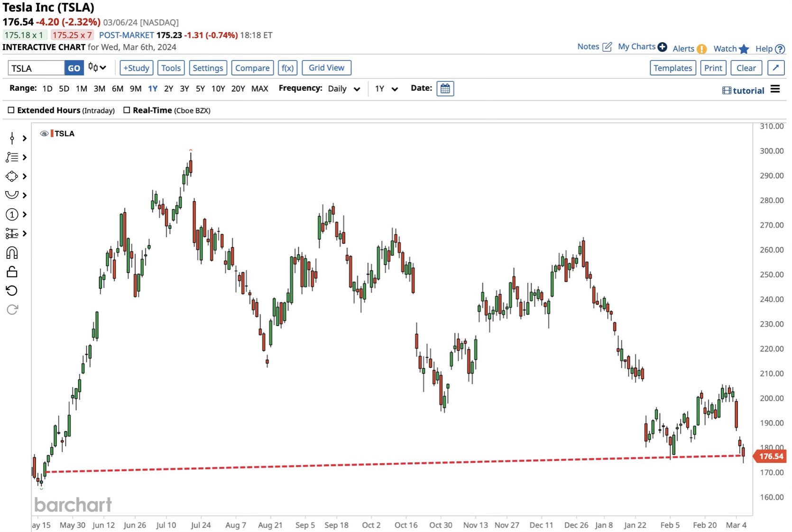Expand the measurement tool submenu arrow

[25, 233]
